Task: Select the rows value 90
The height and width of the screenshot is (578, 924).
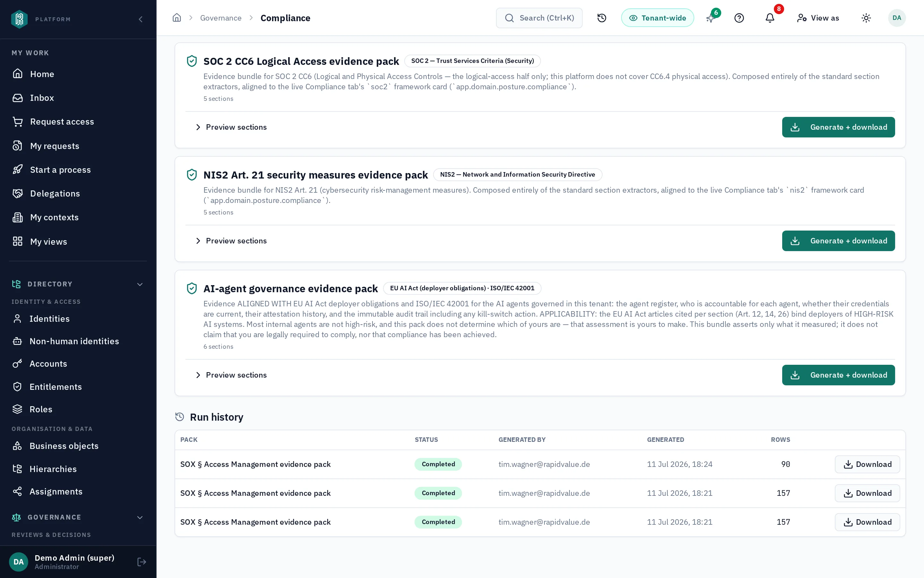Action: pyautogui.click(x=785, y=464)
